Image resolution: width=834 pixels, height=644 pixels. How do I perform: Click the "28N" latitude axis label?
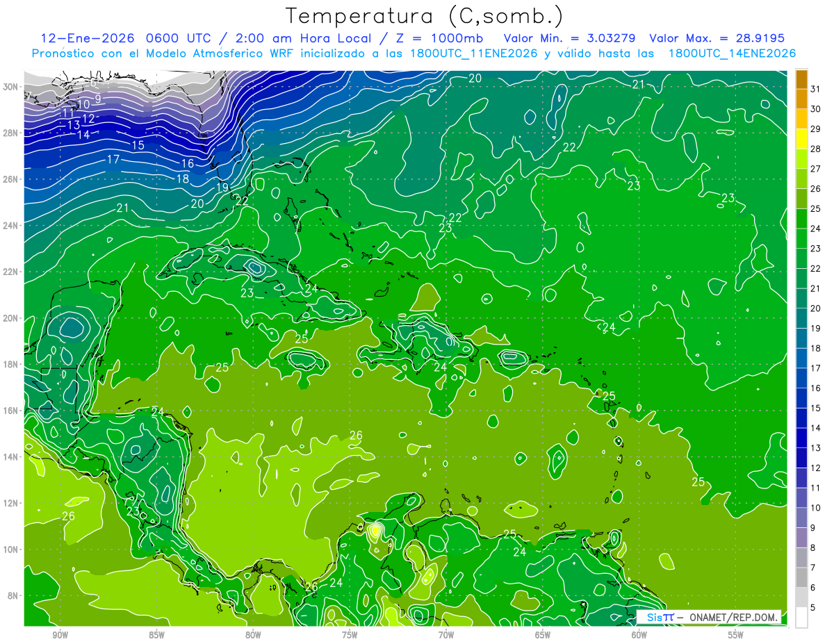[11, 133]
